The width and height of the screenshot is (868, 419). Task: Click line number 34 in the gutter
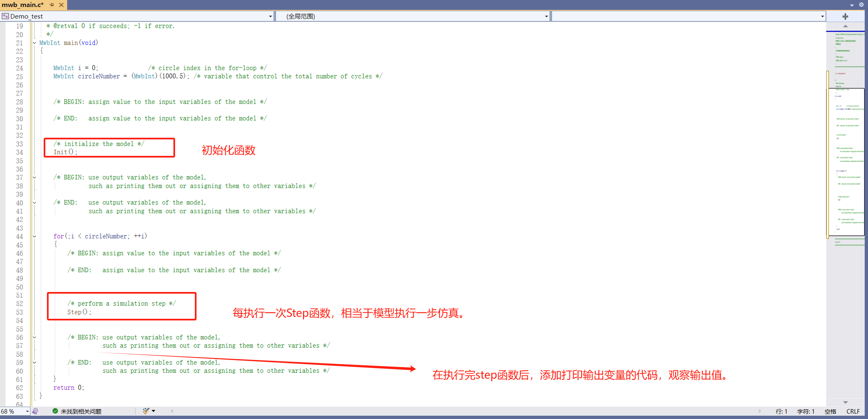pos(19,152)
